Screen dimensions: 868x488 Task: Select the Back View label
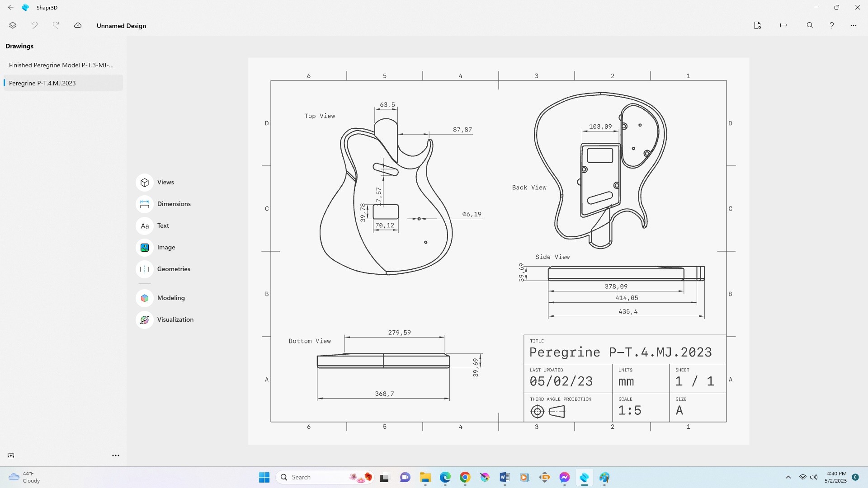529,188
